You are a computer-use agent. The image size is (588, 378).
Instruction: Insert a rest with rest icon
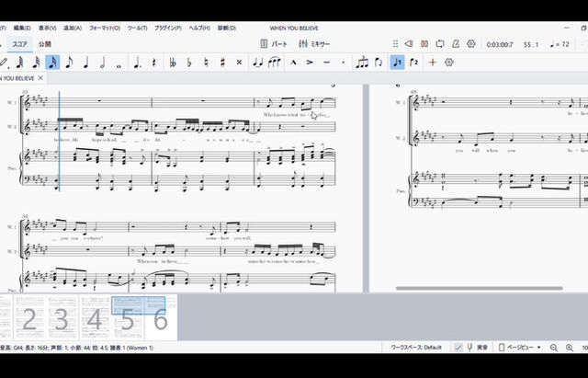click(x=153, y=63)
